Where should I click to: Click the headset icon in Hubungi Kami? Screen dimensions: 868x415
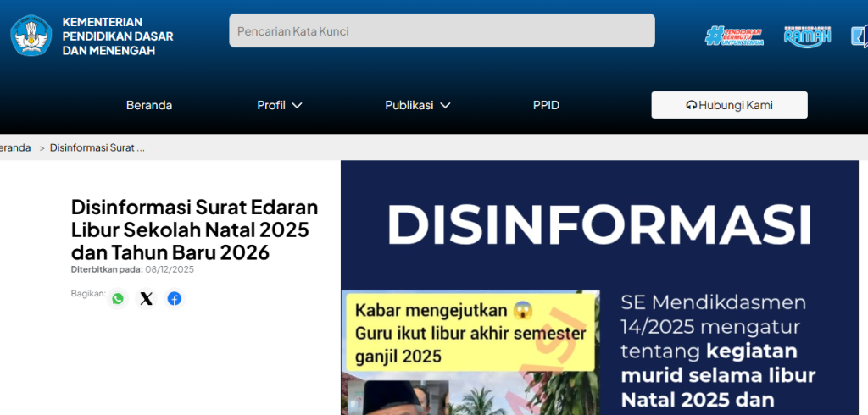click(x=691, y=105)
